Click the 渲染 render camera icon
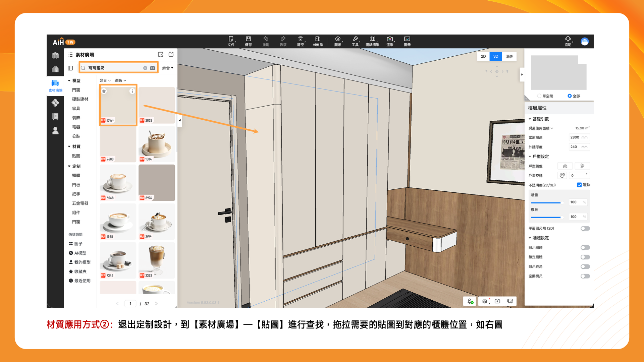This screenshot has height=362, width=644. click(389, 39)
